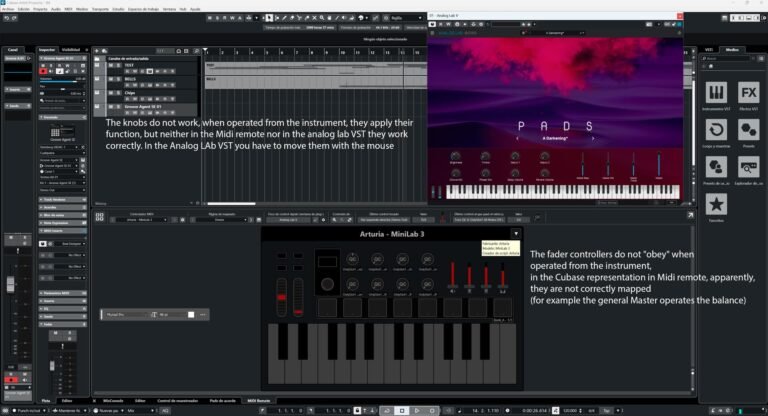Toggle the red Record Enable in Inspector
This screenshot has width=768, height=416.
(x=43, y=71)
